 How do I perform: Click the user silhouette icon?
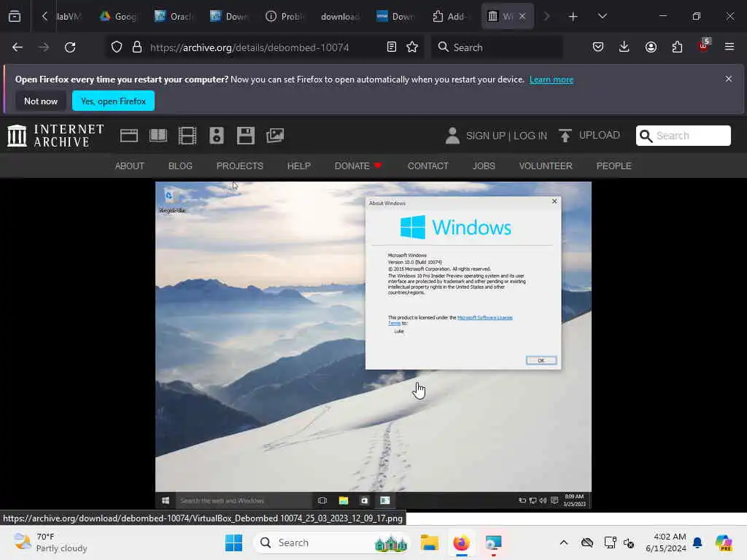tap(452, 136)
